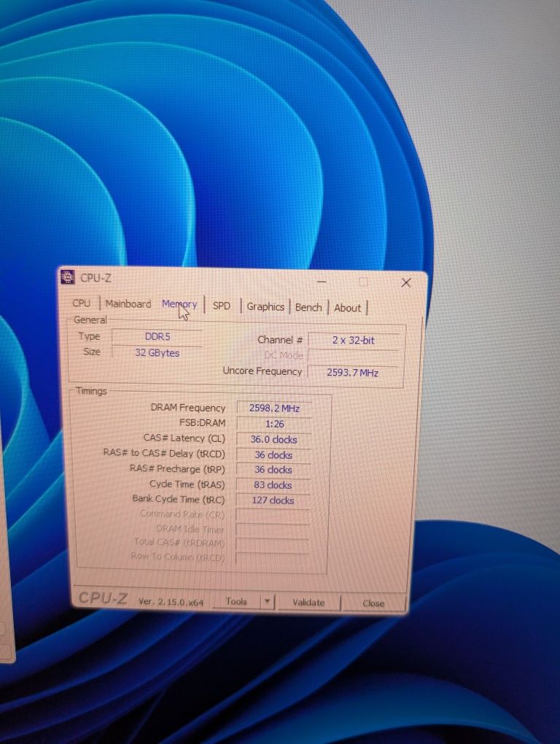Click the Validate button

coord(308,602)
